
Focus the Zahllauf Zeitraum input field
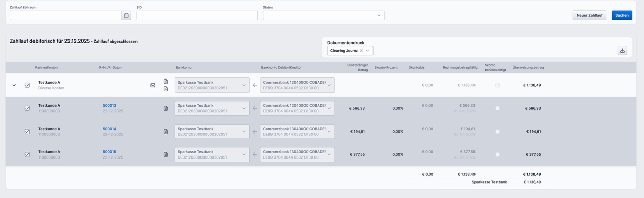(x=65, y=16)
